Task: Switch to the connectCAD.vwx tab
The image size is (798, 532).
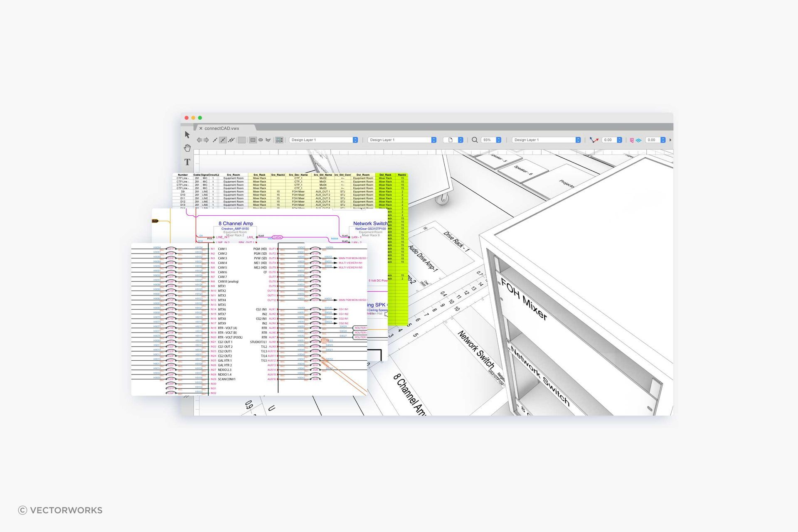Action: (x=222, y=128)
